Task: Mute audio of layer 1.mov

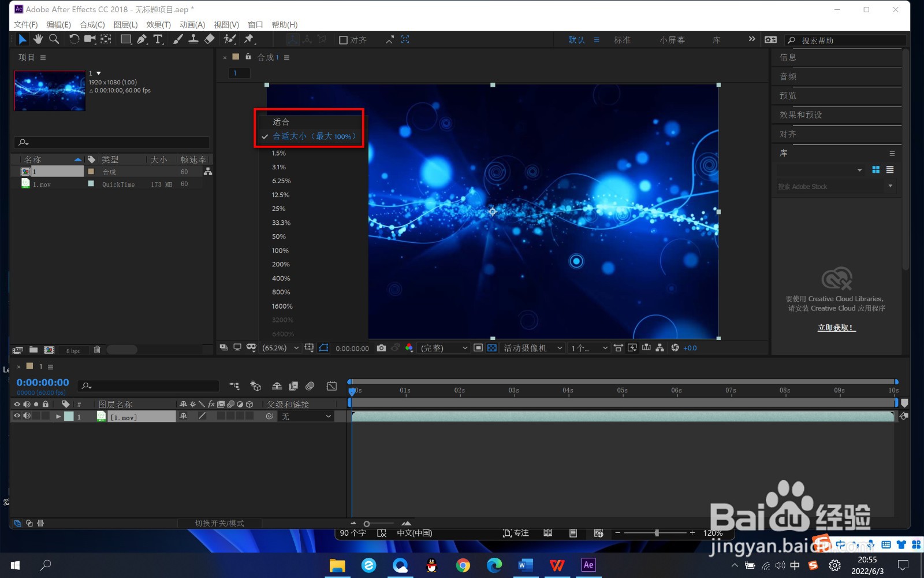Action: click(27, 416)
